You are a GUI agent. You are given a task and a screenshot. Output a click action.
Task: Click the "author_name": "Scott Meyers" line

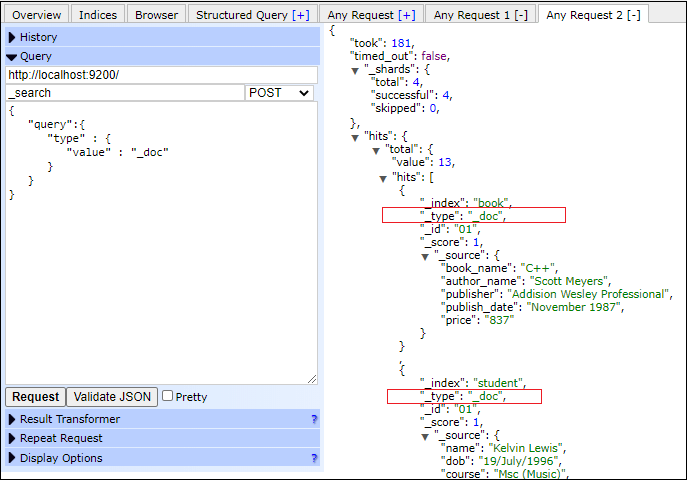pyautogui.click(x=526, y=281)
